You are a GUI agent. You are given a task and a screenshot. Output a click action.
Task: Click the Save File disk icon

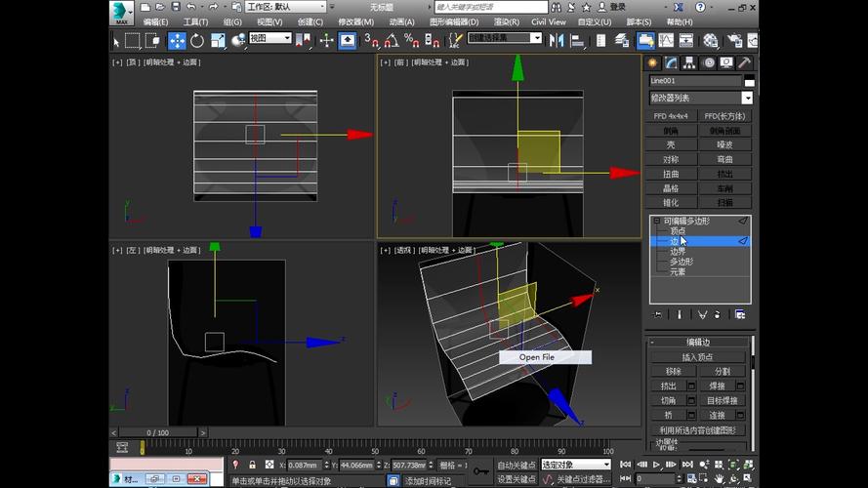[x=176, y=7]
